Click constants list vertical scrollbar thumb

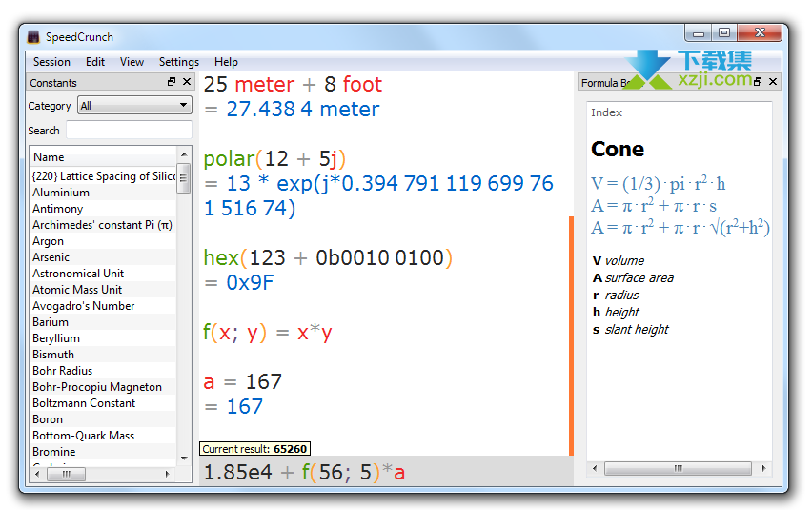coord(183,177)
